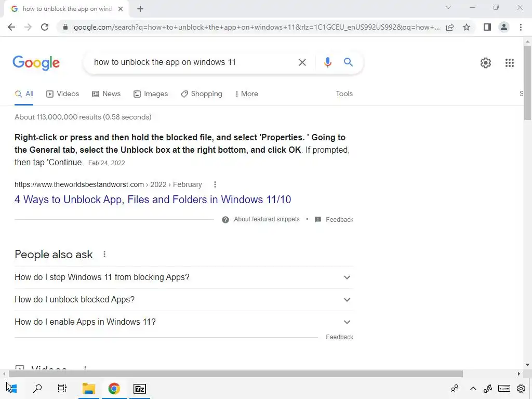532x399 pixels.
Task: Clear the search box with the X icon
Action: 302,62
